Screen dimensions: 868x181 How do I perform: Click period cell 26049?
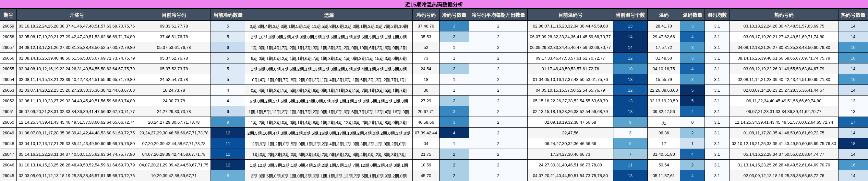click(8, 133)
